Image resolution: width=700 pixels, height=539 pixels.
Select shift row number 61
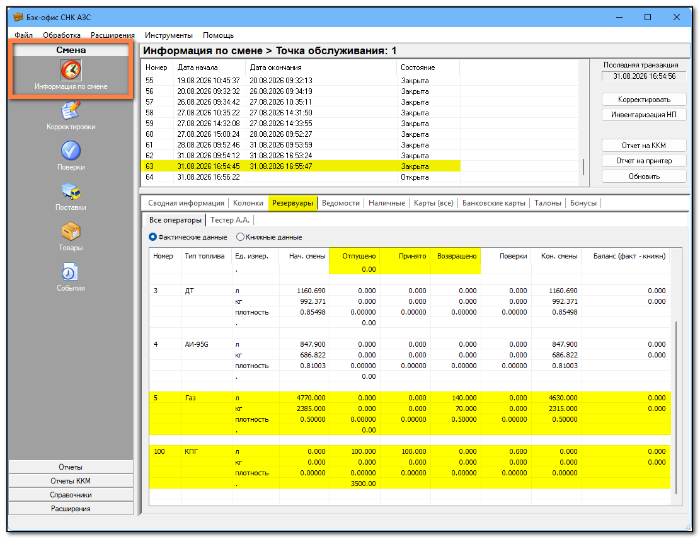click(300, 145)
